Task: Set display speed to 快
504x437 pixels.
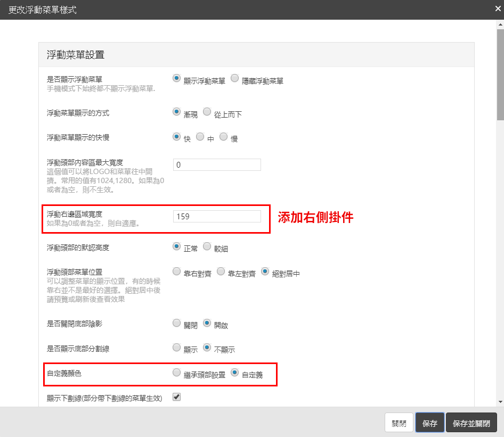Action: pyautogui.click(x=176, y=136)
